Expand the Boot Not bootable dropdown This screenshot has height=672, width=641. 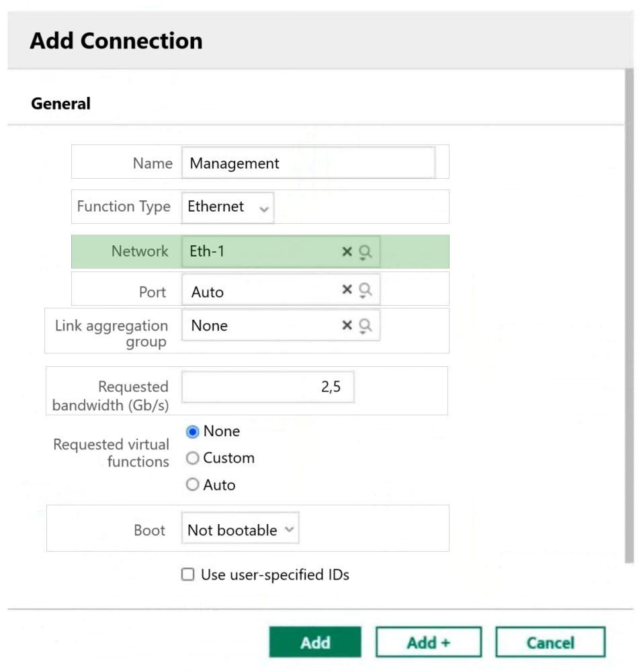[x=240, y=528]
